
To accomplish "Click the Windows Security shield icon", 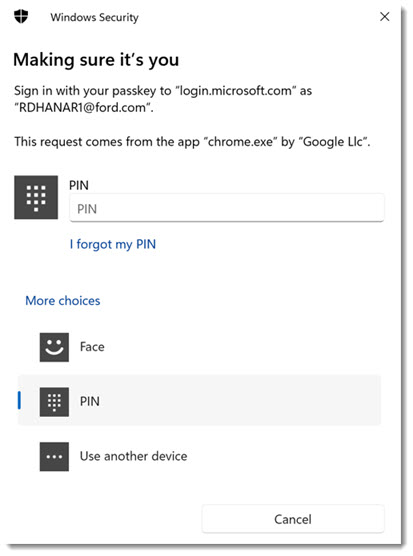I will click(x=21, y=16).
